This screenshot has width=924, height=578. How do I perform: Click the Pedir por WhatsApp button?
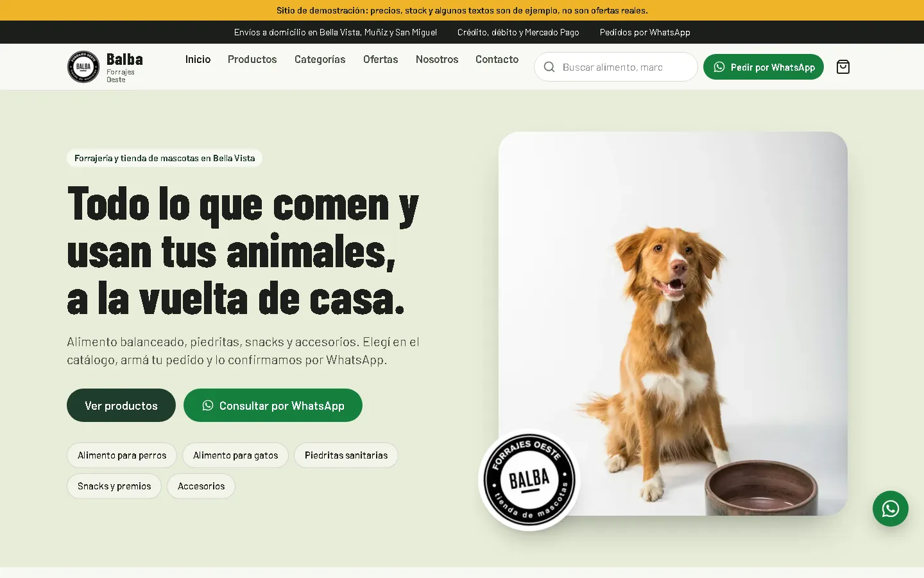pos(764,67)
